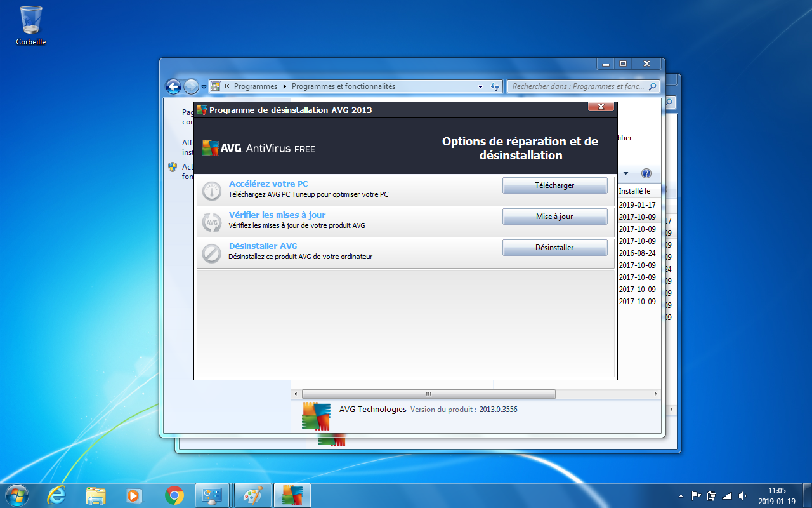Click the Back arrow in the Programmes window
Screen dimensions: 812x508
173,86
